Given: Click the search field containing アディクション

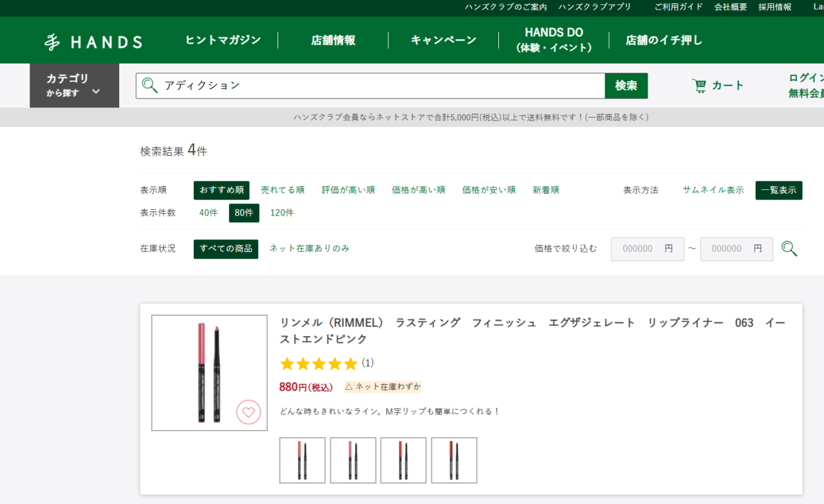Looking at the screenshot, I should [370, 86].
